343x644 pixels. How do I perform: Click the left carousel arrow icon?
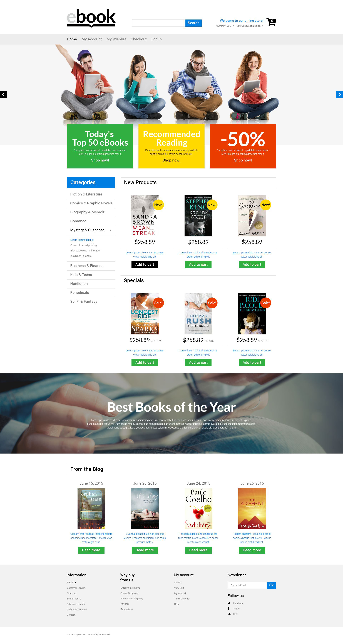coord(3,95)
